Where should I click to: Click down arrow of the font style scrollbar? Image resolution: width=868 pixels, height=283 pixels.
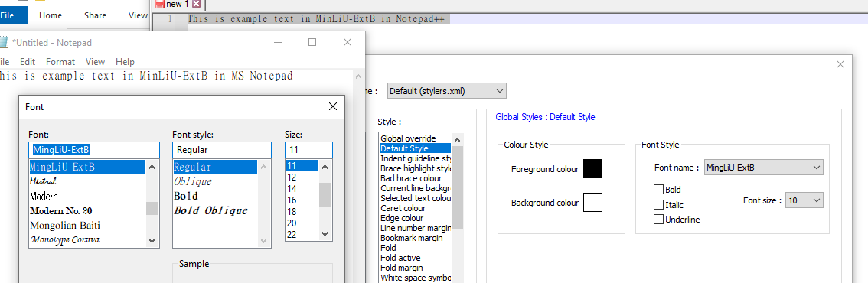pyautogui.click(x=264, y=240)
